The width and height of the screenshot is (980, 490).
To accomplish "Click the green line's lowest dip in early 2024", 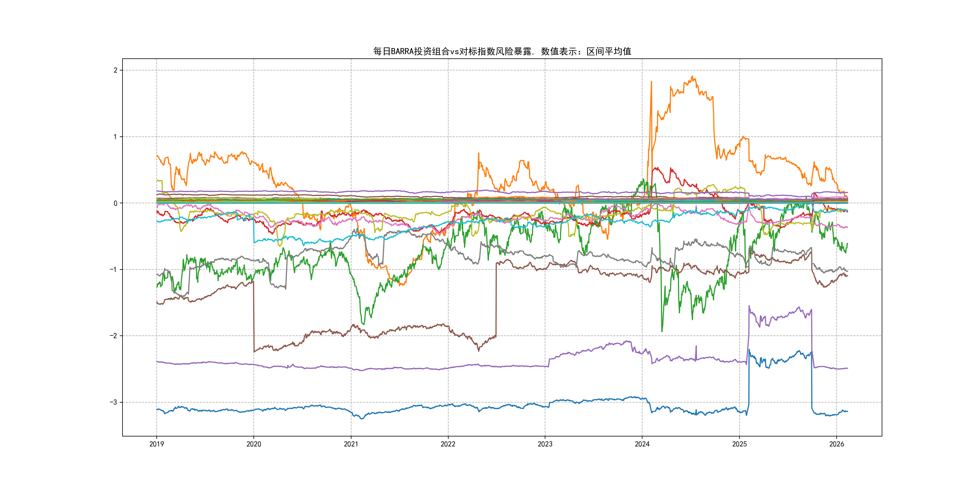I will pos(662,330).
